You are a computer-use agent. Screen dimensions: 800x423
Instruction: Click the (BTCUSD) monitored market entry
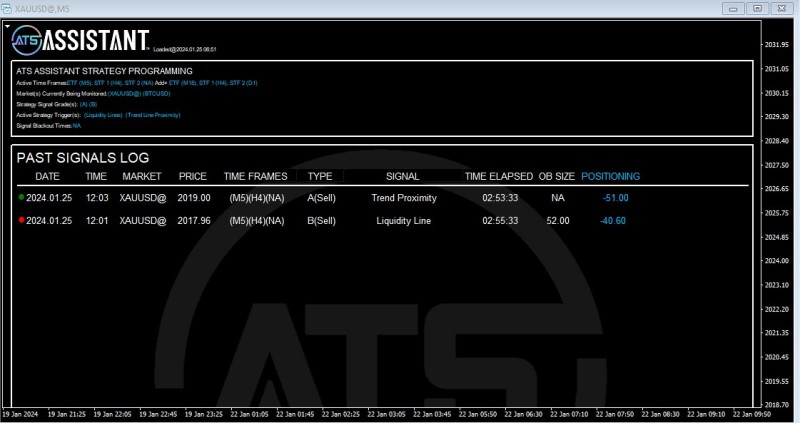157,93
